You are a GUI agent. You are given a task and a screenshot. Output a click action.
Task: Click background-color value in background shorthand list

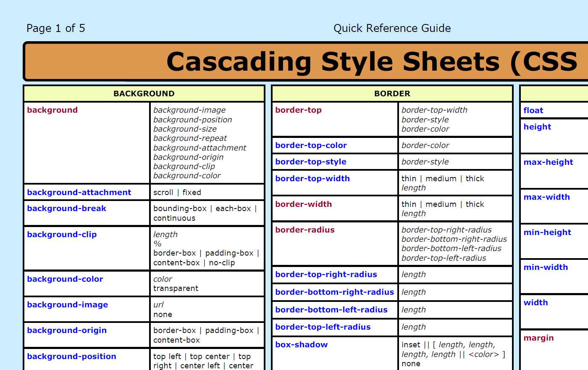pos(187,176)
